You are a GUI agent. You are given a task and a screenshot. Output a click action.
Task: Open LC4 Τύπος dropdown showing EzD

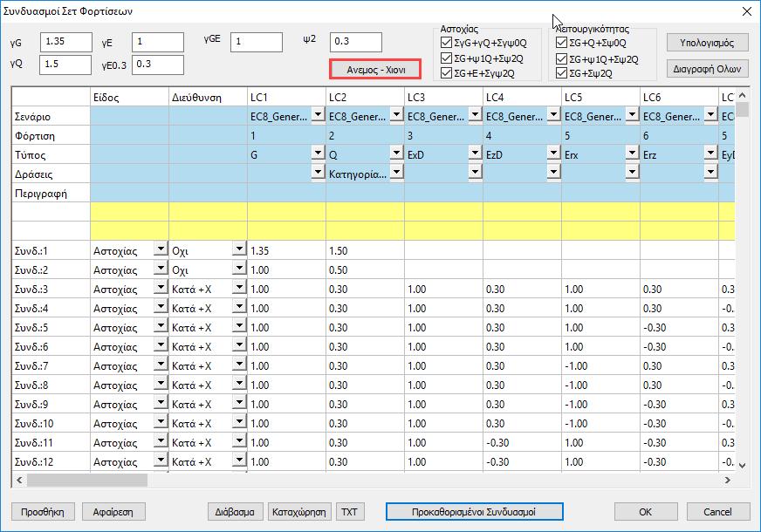coord(554,153)
